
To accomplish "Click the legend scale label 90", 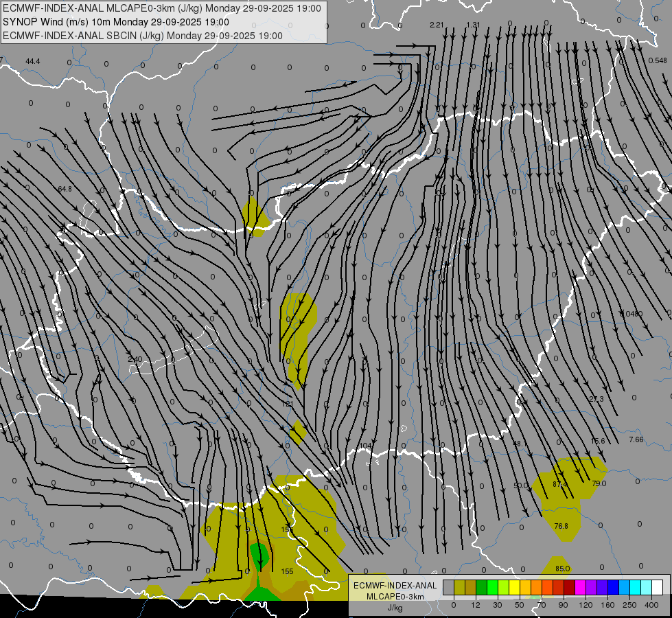I will tap(563, 605).
